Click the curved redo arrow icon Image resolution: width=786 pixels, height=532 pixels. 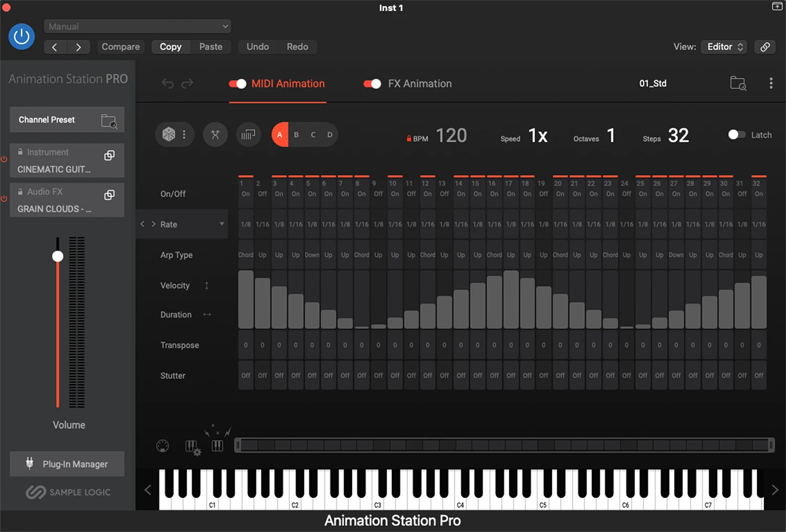(187, 84)
